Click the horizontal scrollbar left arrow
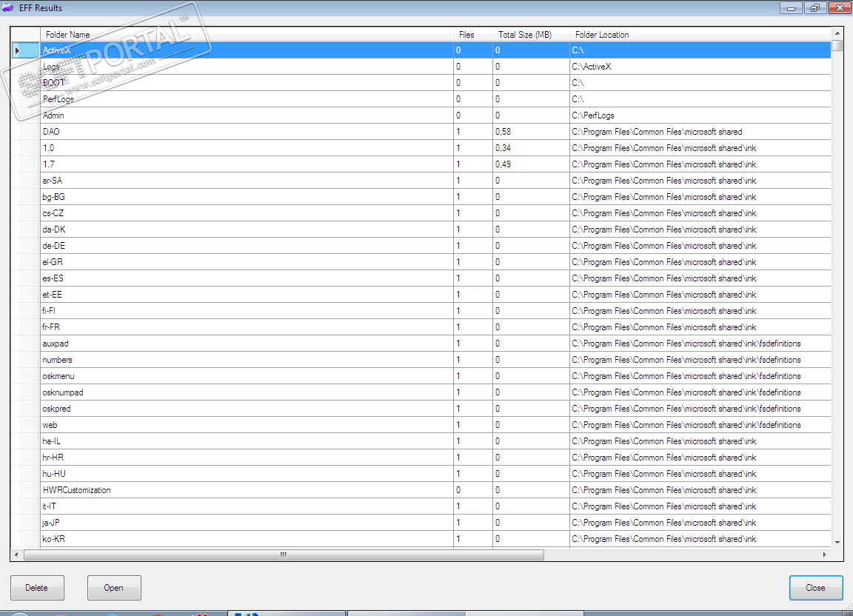The width and height of the screenshot is (853, 616). click(x=16, y=555)
